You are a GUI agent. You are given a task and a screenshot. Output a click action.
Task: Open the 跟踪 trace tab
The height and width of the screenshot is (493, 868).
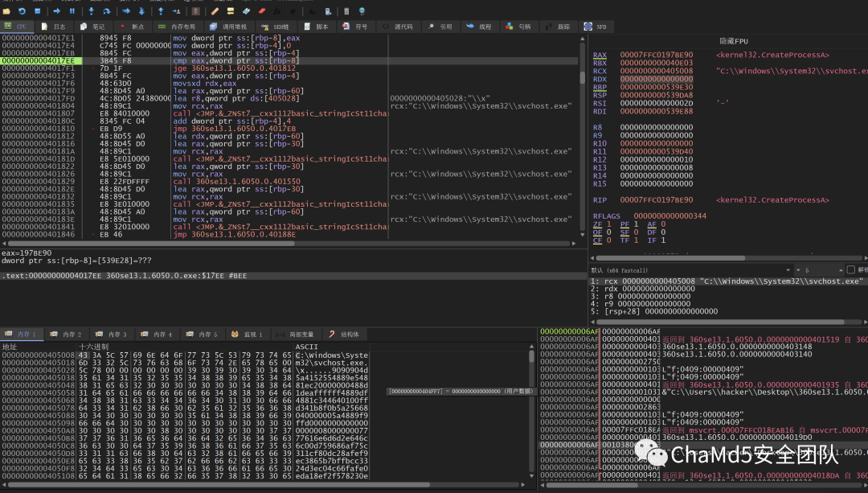[558, 27]
